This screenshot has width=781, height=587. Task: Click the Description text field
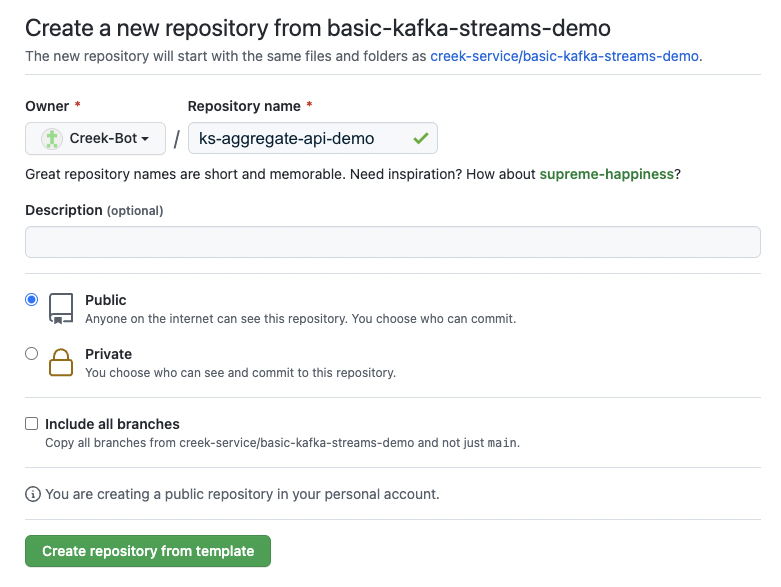392,242
